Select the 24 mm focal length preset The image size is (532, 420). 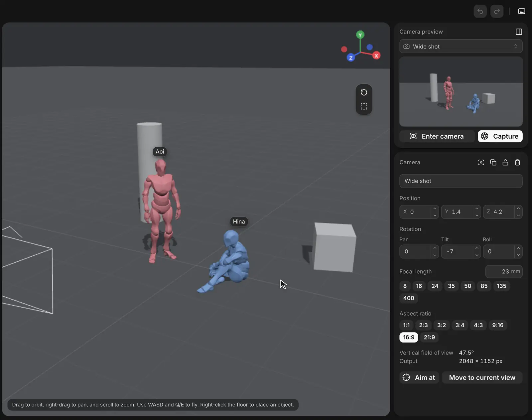point(435,286)
